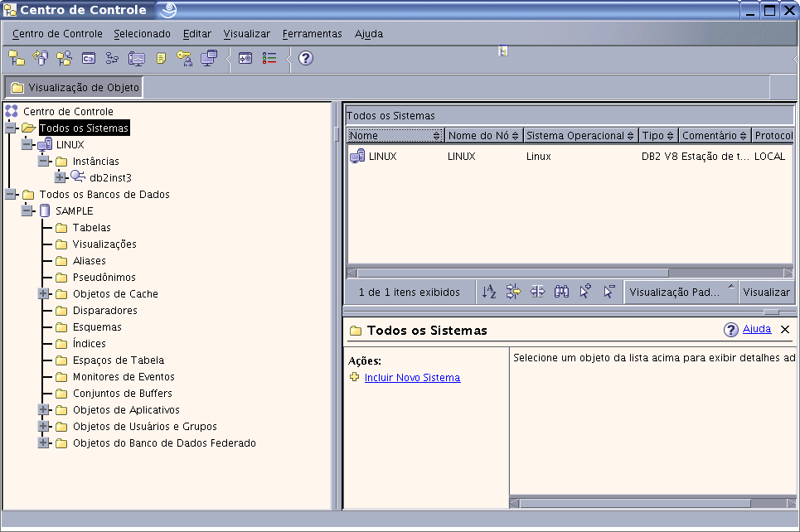Open the Centro de Controle menu
Screen dimensions: 800x532
click(57, 34)
